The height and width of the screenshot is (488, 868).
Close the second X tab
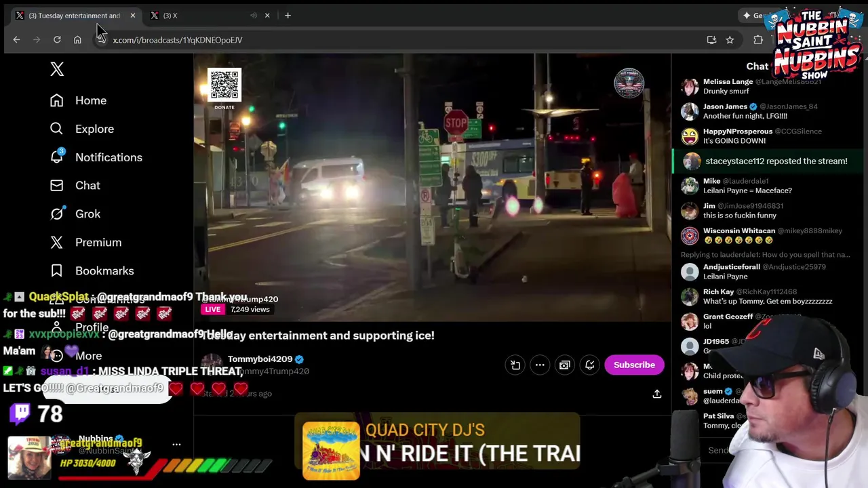[x=267, y=15]
